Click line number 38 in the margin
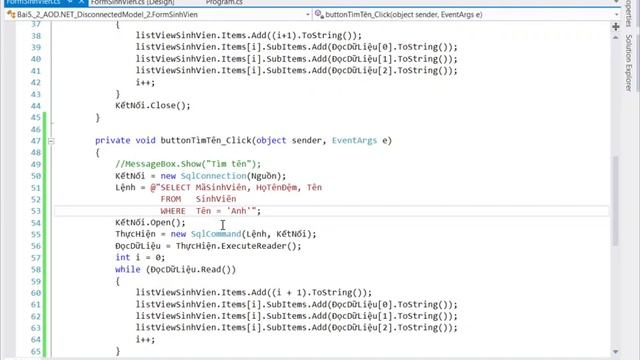Image resolution: width=640 pixels, height=360 pixels. 36,36
